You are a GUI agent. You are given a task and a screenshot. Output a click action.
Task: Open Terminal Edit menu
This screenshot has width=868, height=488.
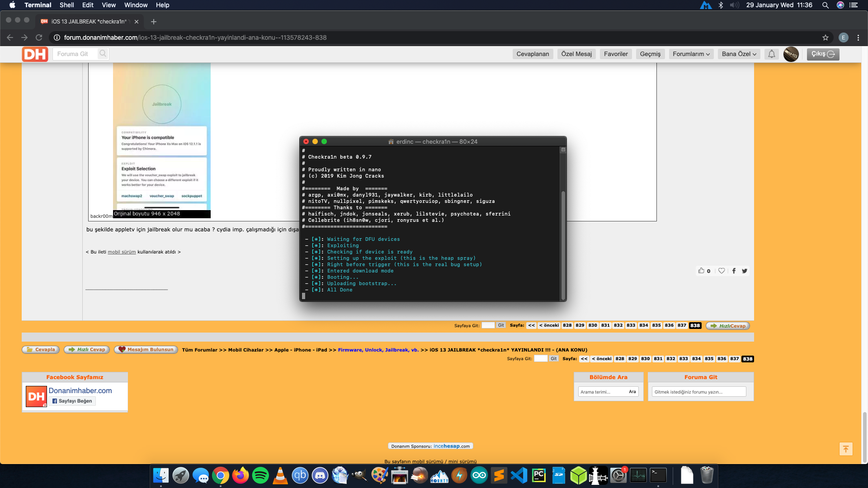click(88, 5)
